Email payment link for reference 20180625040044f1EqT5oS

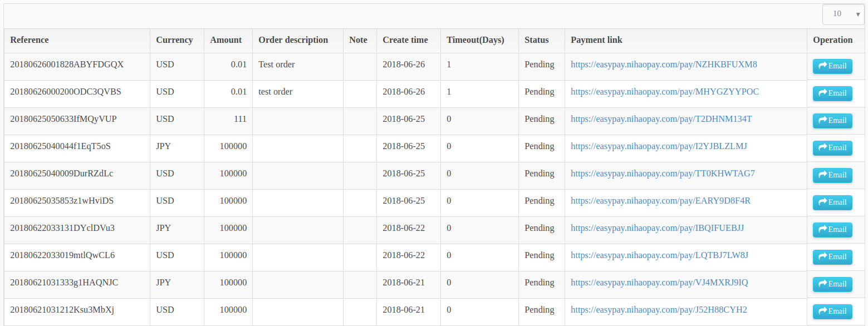coord(832,148)
